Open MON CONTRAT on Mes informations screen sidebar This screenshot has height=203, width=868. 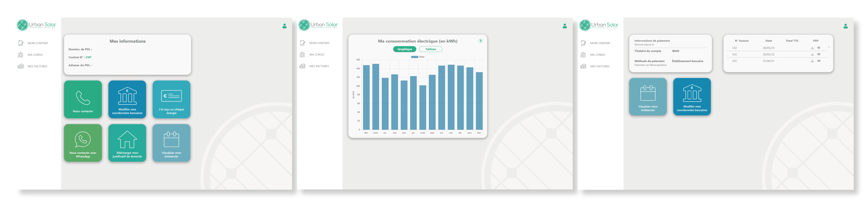click(x=33, y=43)
